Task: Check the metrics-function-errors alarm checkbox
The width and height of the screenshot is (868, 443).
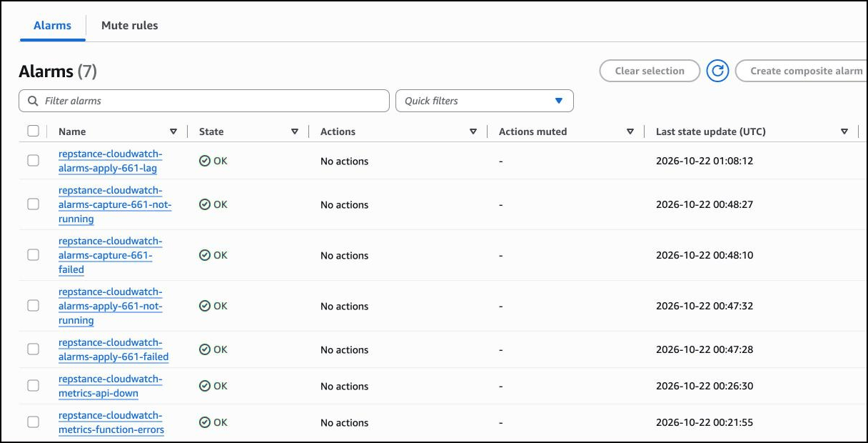Action: click(33, 422)
